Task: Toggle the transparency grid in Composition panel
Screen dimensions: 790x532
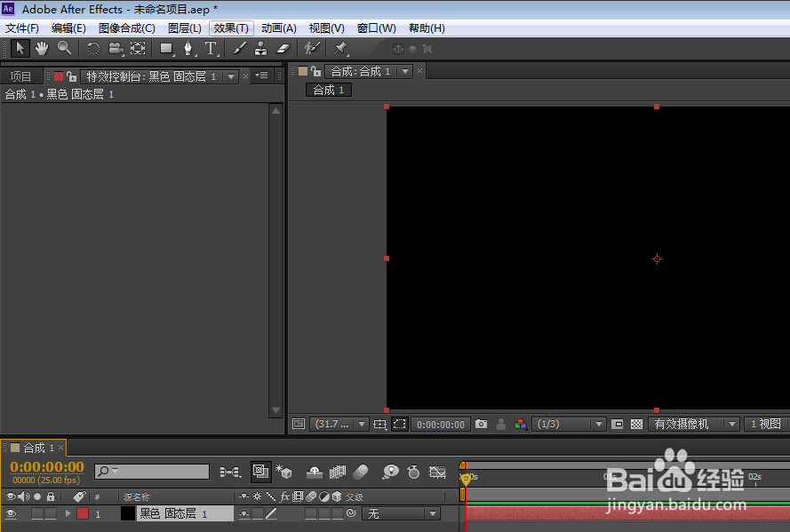Action: click(636, 424)
